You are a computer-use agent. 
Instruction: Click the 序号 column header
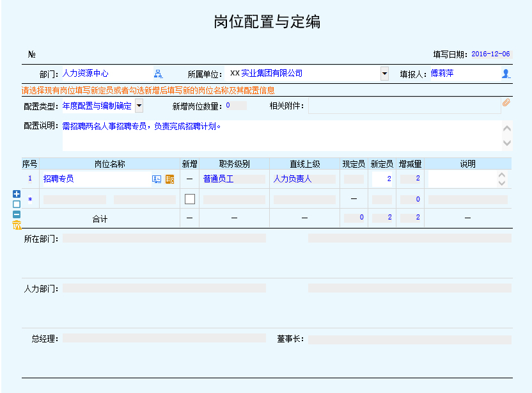click(x=30, y=164)
